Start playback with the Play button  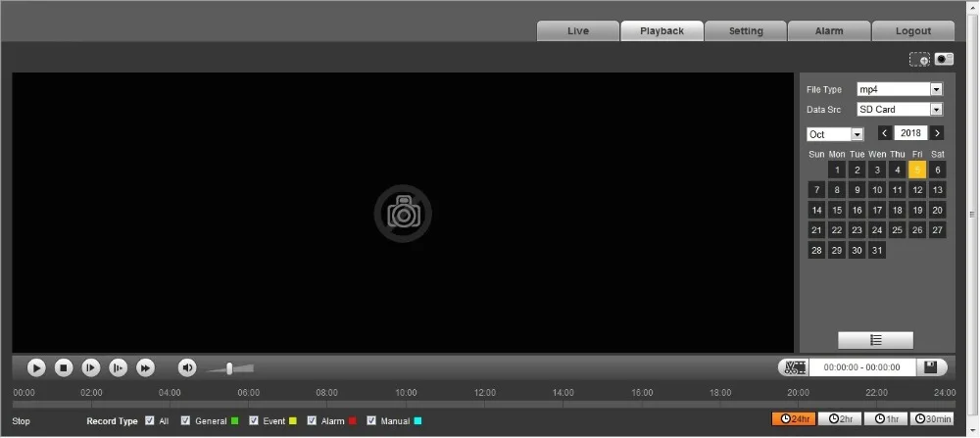tap(36, 368)
